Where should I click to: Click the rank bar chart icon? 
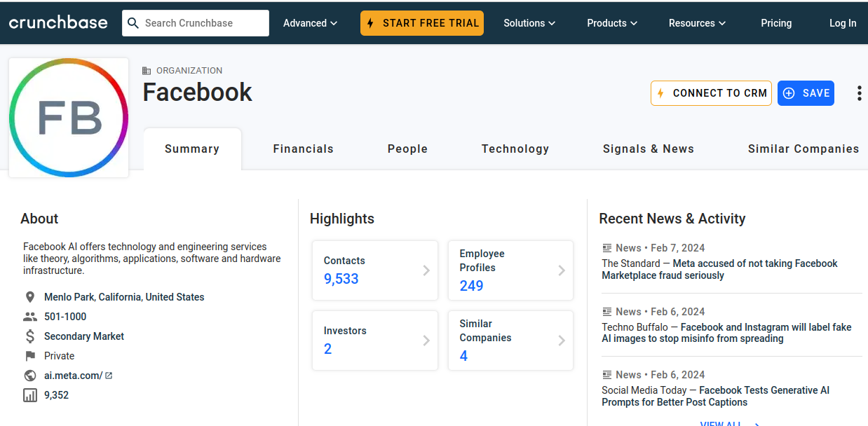30,395
